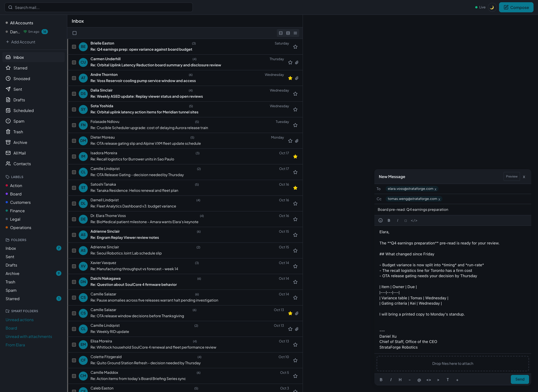Open the Drafts mailbox with document icon

pos(34,100)
